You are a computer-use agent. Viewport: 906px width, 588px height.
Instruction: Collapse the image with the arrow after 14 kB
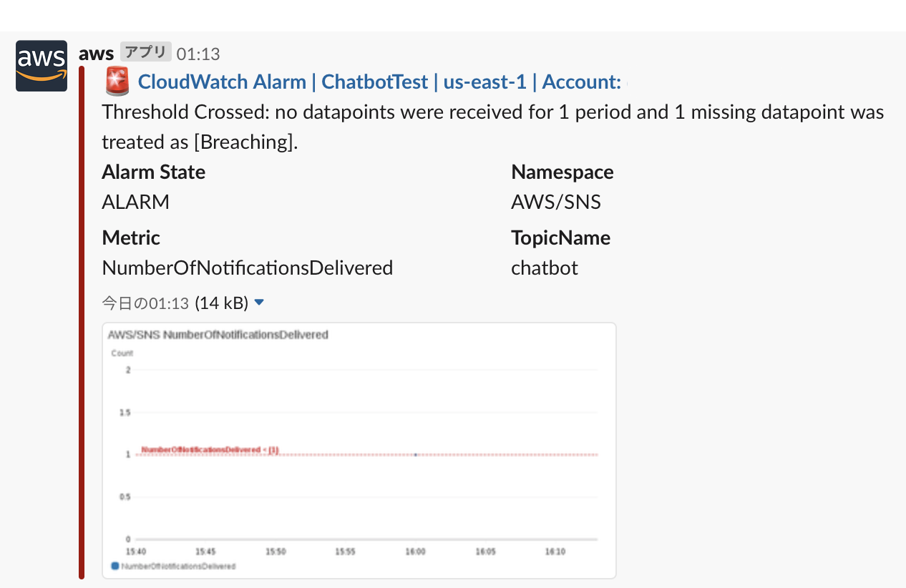(259, 303)
